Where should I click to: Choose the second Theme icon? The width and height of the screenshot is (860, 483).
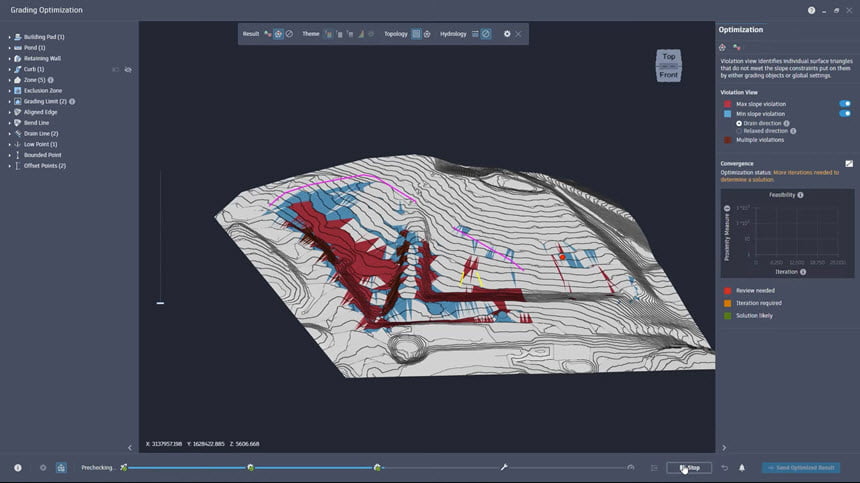(340, 34)
